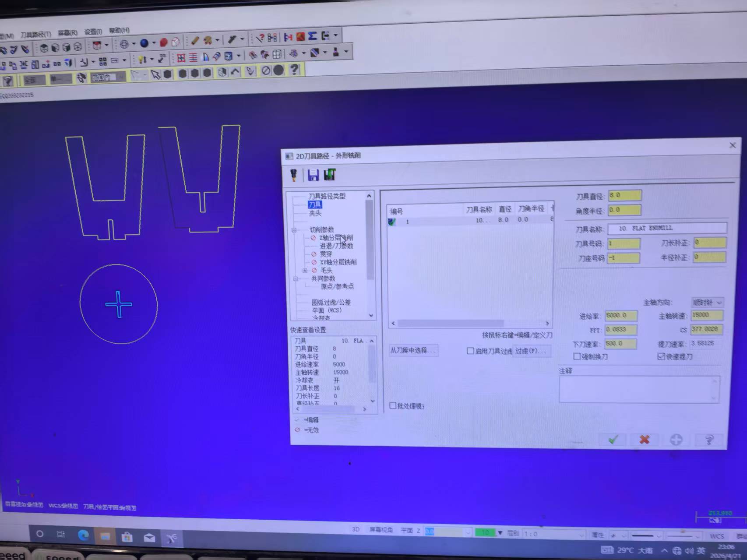The width and height of the screenshot is (747, 560).
Task: Click the 主轴转速 field showing 15000
Action: coord(707,315)
